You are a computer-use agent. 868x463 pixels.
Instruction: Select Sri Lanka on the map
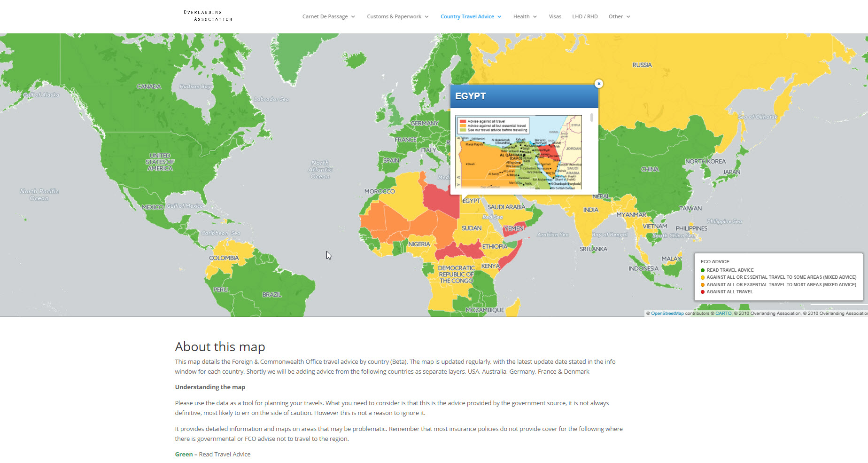pyautogui.click(x=593, y=249)
